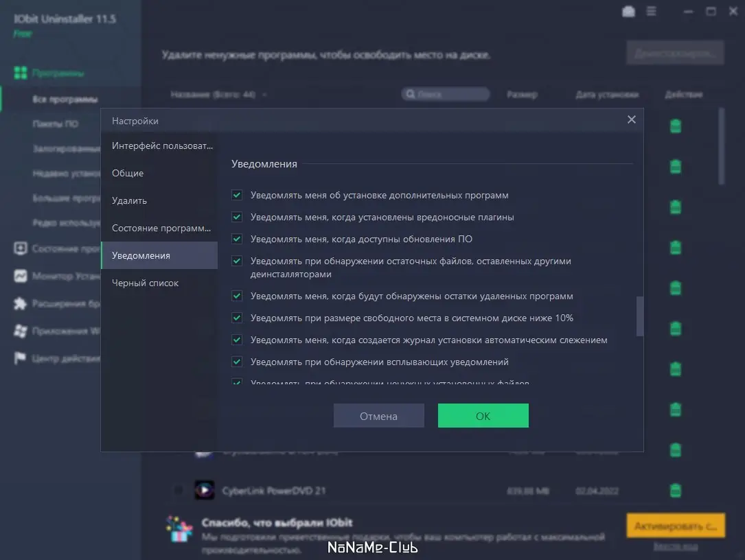Close the Настройки dialog with the X

(631, 119)
